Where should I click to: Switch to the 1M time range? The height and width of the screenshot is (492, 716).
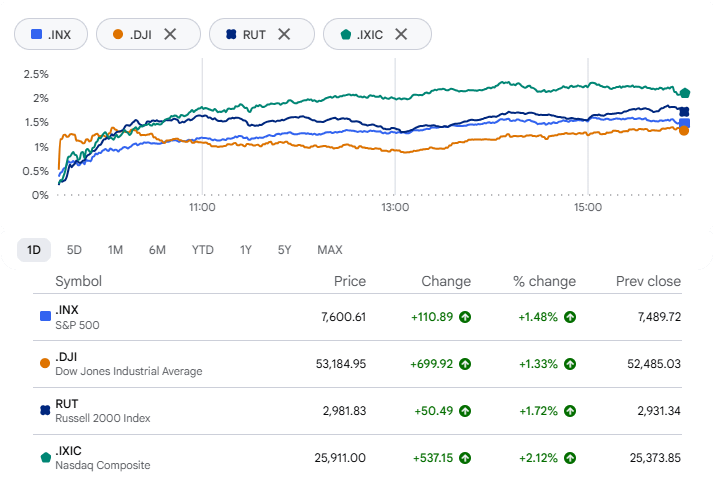[115, 250]
